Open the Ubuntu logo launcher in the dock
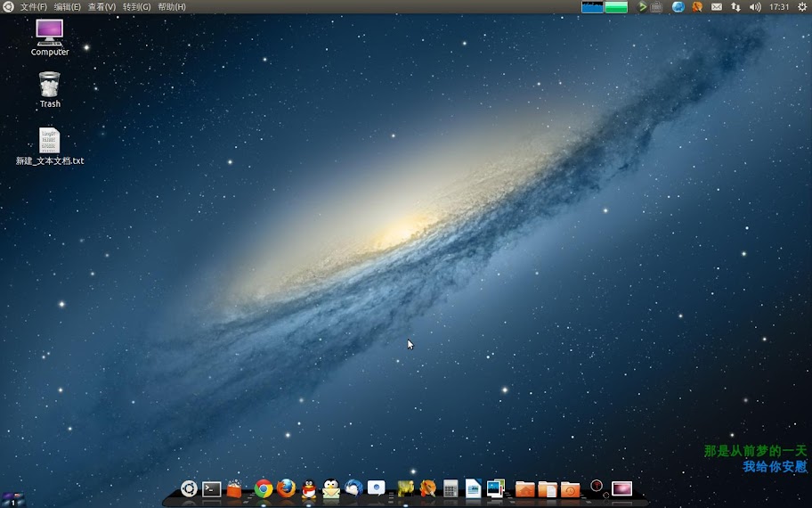The image size is (812, 508). point(189,488)
